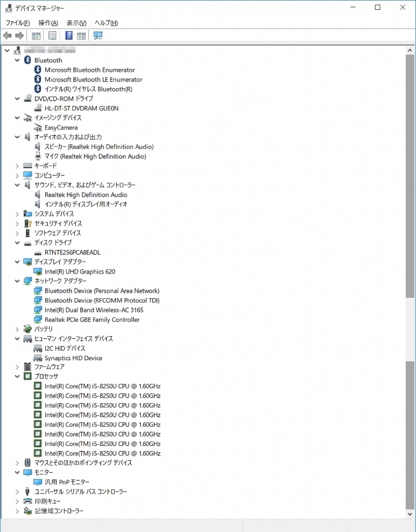Select スピーカー (Realtek High Definition Audio)

click(x=99, y=147)
